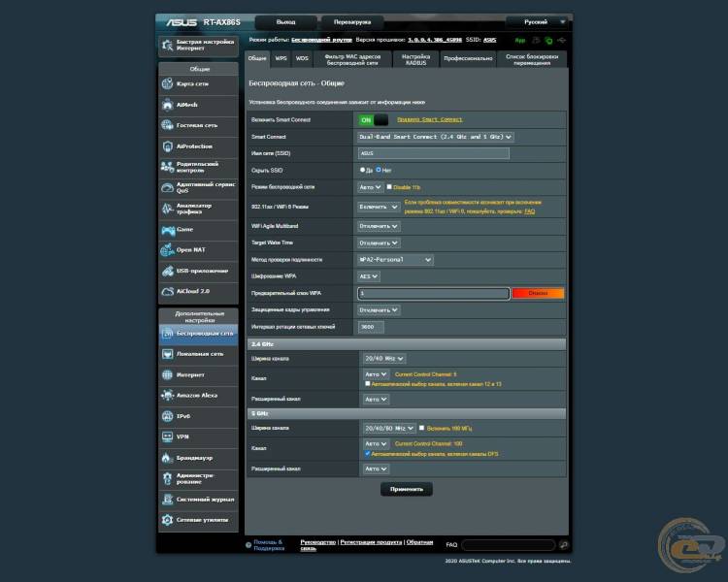Open AES encryption dropdown
The width and height of the screenshot is (728, 582).
[x=369, y=276]
